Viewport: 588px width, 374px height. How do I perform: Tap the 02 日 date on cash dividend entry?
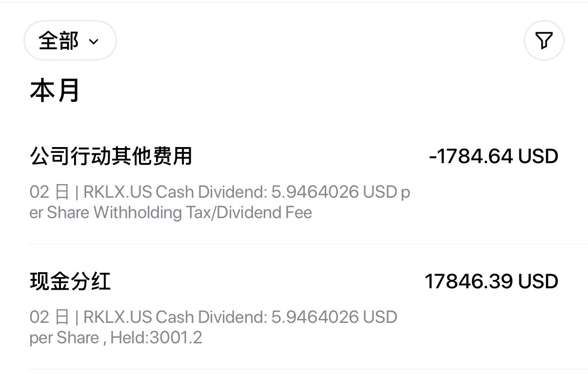pos(49,318)
